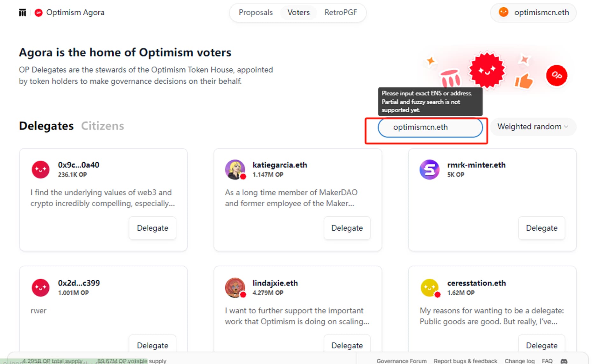Delegate to katiegarcia.eth
Viewport: 611px width, 364px height.
347,228
